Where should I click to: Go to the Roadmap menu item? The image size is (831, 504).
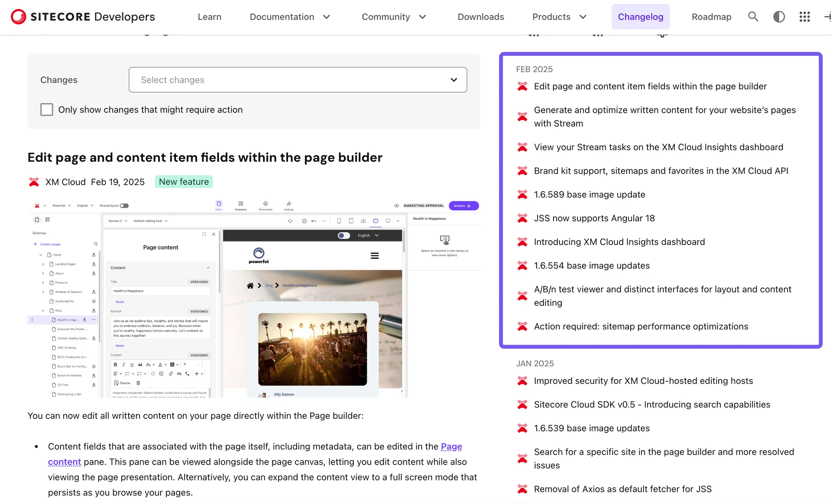712,17
